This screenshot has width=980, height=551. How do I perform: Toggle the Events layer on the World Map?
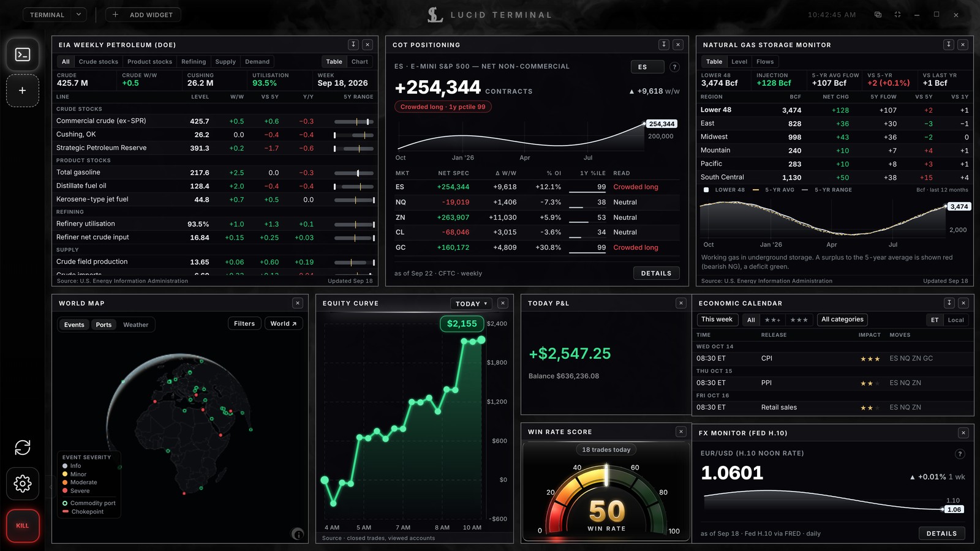click(74, 324)
